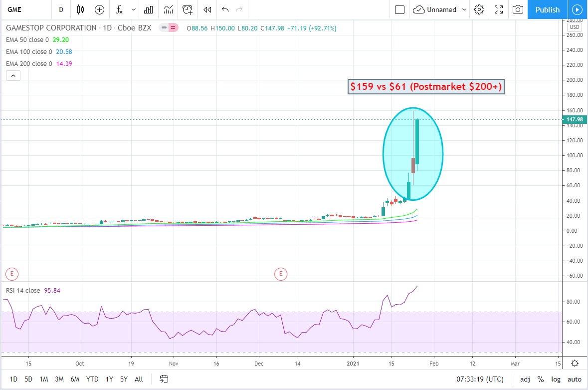The image size is (588, 390).
Task: Create an alert with the clock icon
Action: [x=188, y=10]
